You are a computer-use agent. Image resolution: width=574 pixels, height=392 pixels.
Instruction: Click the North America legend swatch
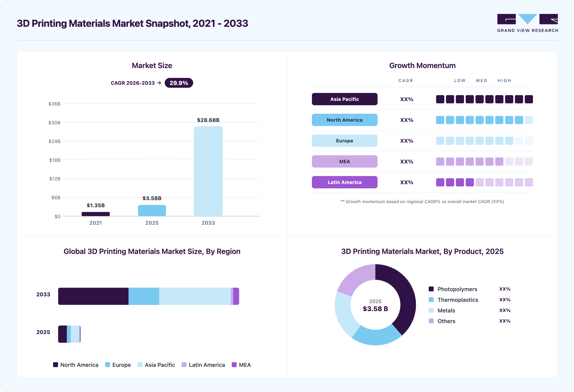pyautogui.click(x=56, y=365)
